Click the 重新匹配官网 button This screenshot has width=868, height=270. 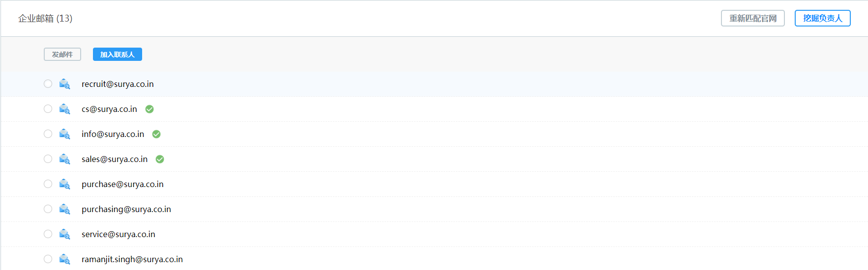point(753,18)
